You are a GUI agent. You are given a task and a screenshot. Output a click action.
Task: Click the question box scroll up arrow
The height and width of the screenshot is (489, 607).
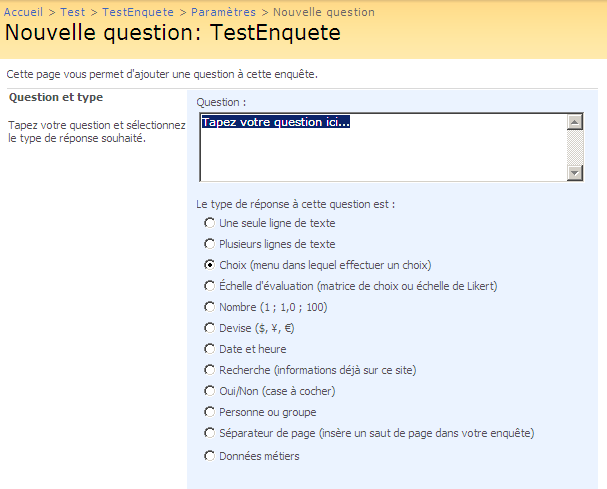[574, 122]
